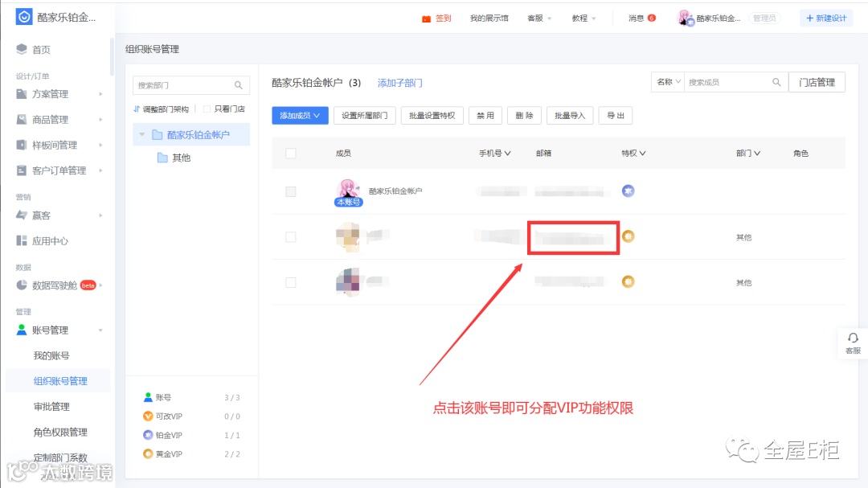Enable the 只看门店 checkbox
Viewport: 868px width, 488px height.
(207, 109)
